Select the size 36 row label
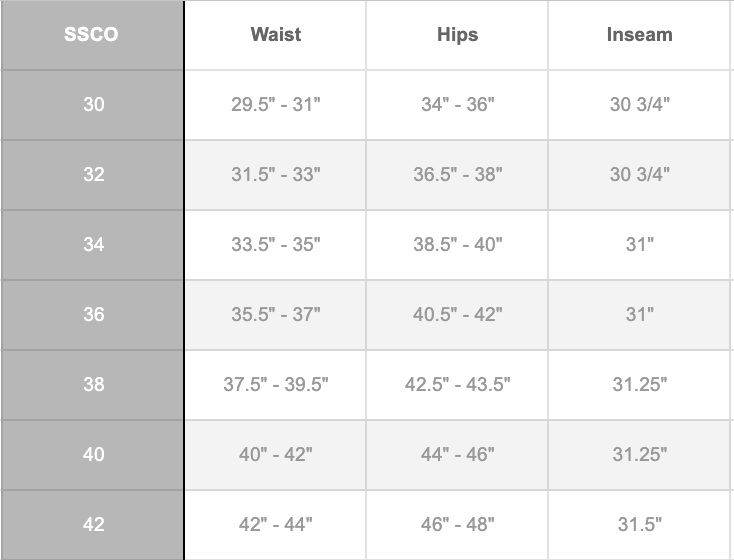The image size is (734, 560). (93, 314)
